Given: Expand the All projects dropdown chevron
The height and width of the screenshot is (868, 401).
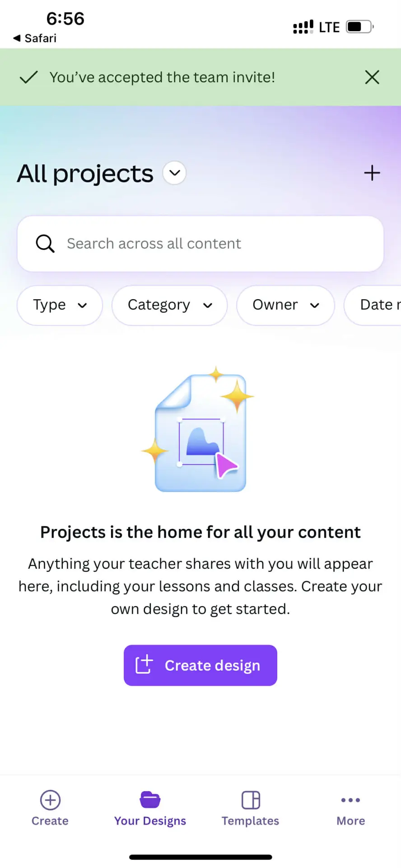Looking at the screenshot, I should (174, 173).
